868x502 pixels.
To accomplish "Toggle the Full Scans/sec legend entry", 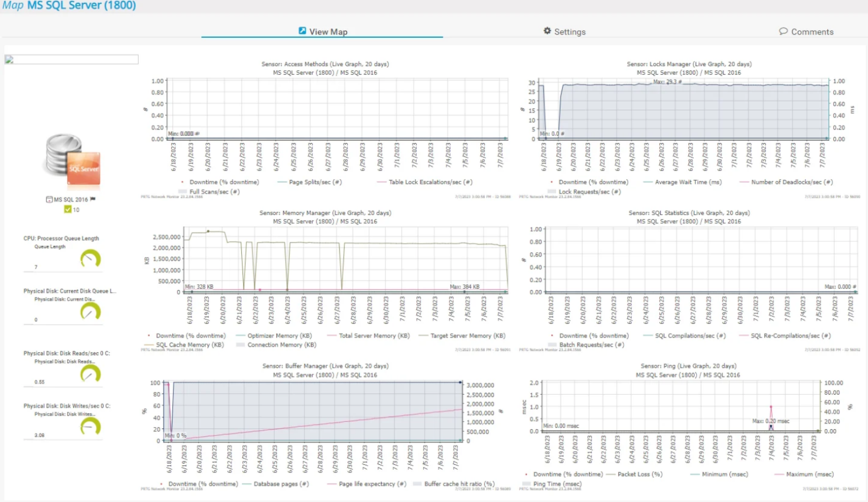I will [x=215, y=192].
